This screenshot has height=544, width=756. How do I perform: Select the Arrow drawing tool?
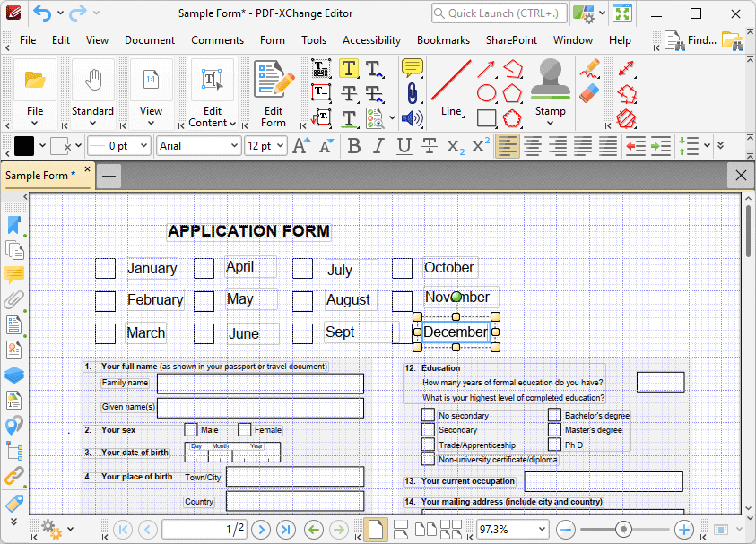[x=486, y=69]
